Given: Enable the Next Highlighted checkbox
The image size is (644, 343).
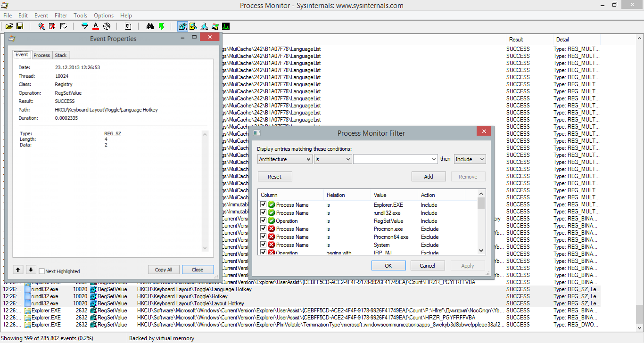Looking at the screenshot, I should point(42,271).
